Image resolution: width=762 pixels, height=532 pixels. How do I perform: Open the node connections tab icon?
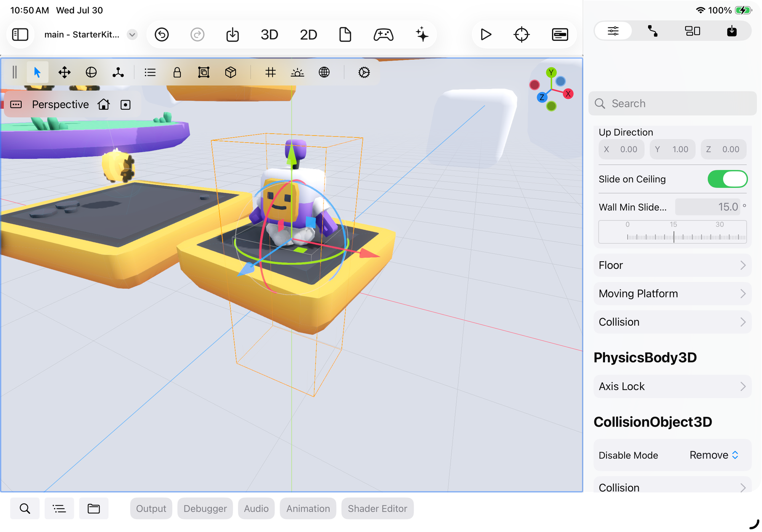click(653, 31)
